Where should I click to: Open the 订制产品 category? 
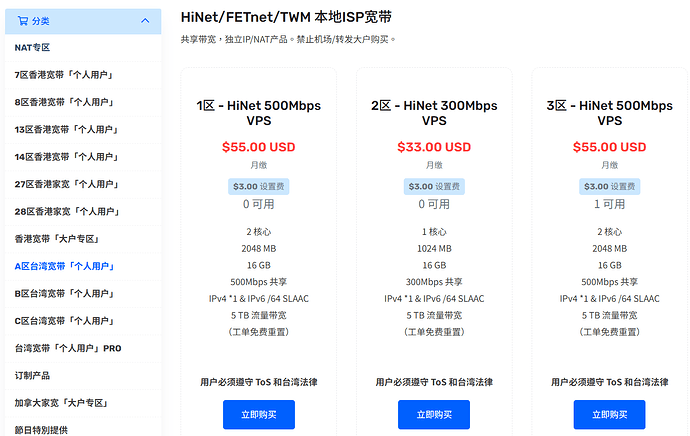click(x=83, y=375)
